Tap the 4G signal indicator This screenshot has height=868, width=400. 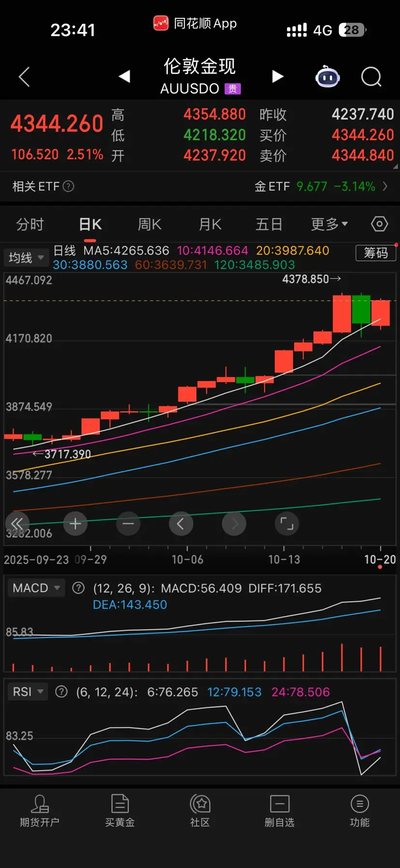pos(323,30)
